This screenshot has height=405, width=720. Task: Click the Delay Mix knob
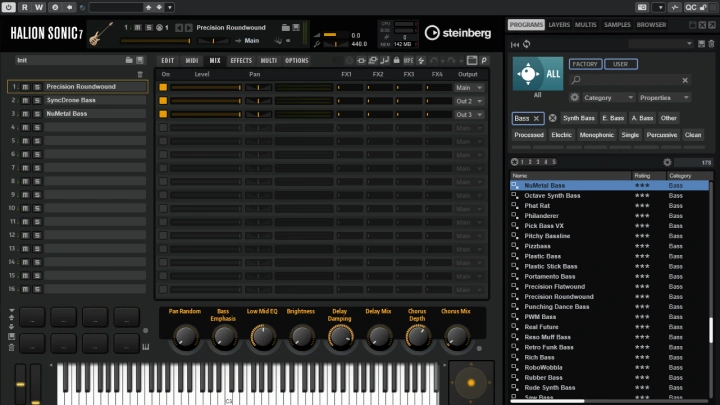(x=379, y=337)
